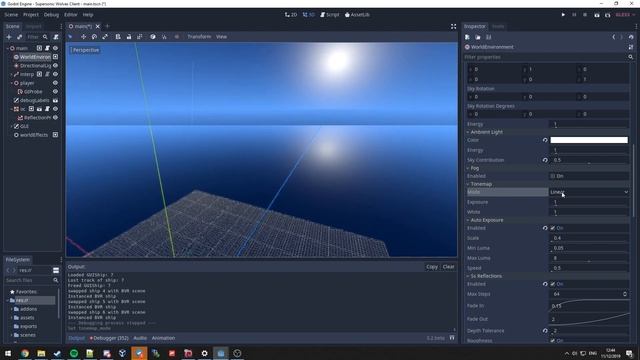Image resolution: width=640 pixels, height=360 pixels.
Task: Toggle visibility of player node
Action: pyautogui.click(x=56, y=83)
